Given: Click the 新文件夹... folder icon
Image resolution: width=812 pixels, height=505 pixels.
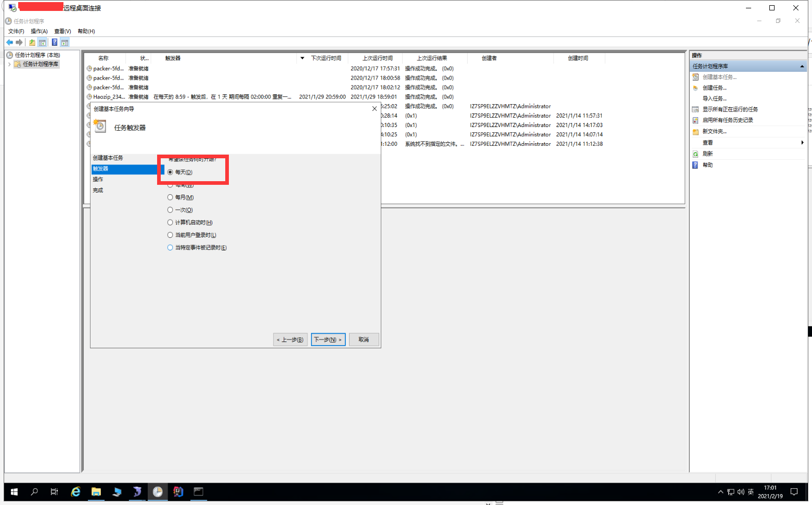Looking at the screenshot, I should point(695,132).
